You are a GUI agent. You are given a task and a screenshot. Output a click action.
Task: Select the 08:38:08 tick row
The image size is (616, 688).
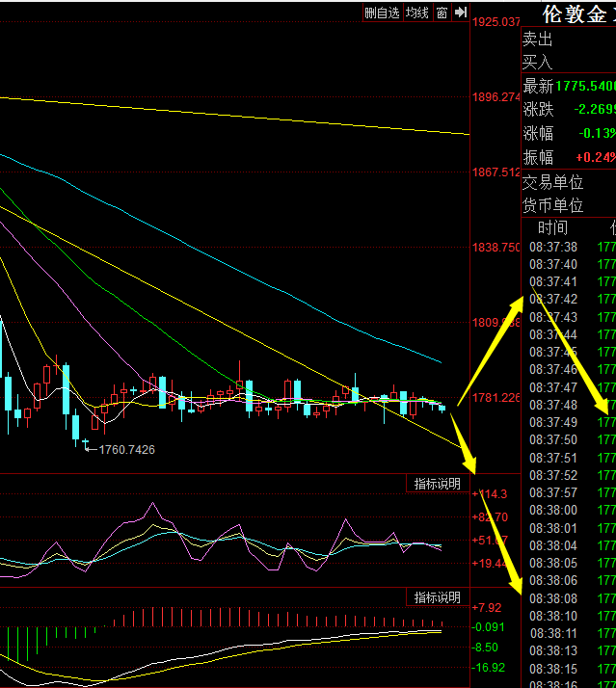pos(552,597)
